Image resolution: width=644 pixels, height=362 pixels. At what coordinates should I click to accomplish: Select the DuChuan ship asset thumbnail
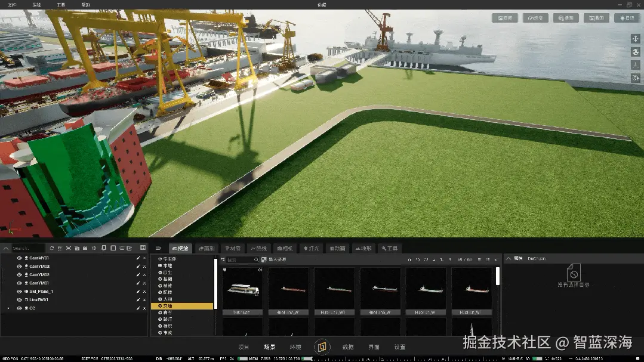pos(243,289)
